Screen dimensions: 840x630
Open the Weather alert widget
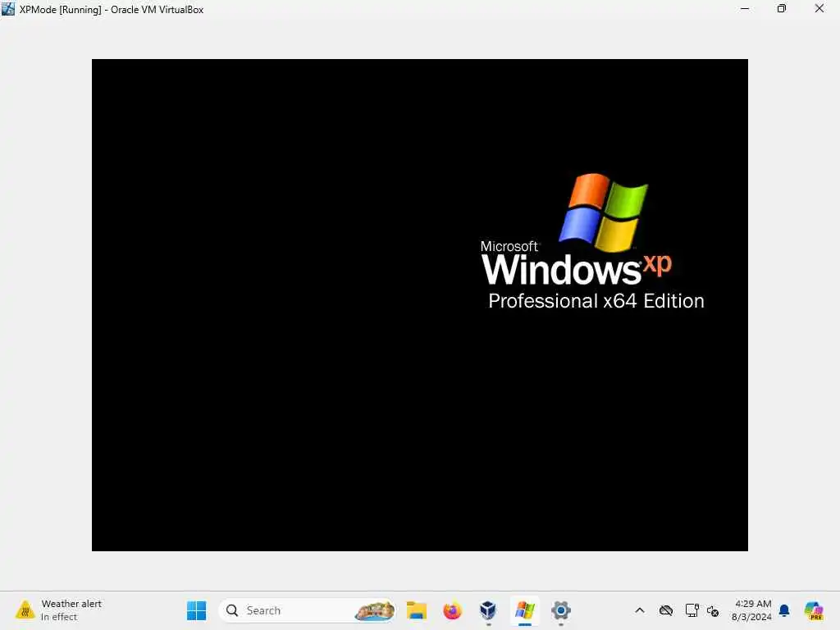[x=59, y=610]
